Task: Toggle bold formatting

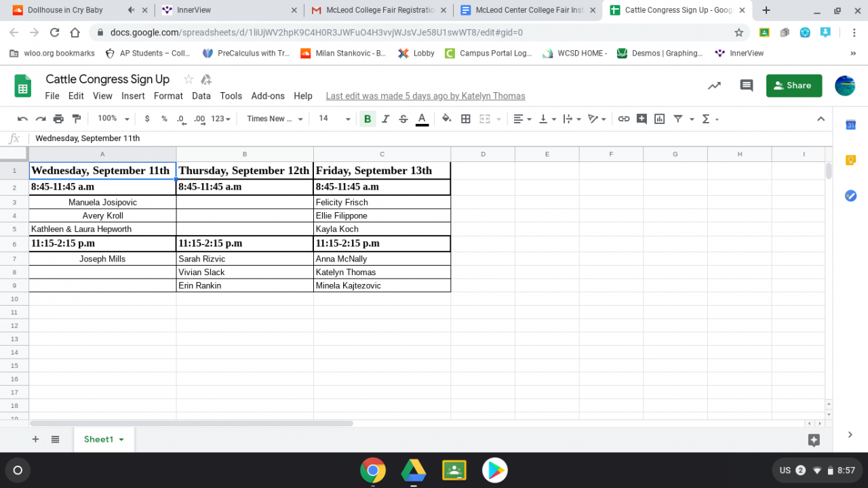Action: click(368, 119)
